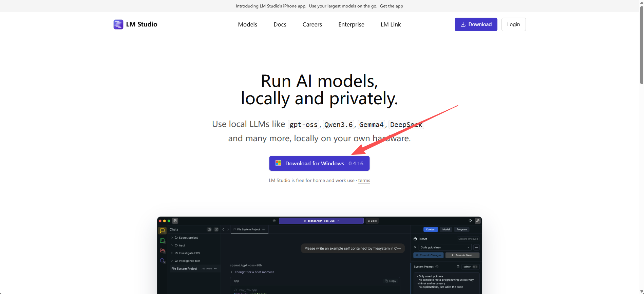Click the back arrow in the preview tab bar

[223, 229]
